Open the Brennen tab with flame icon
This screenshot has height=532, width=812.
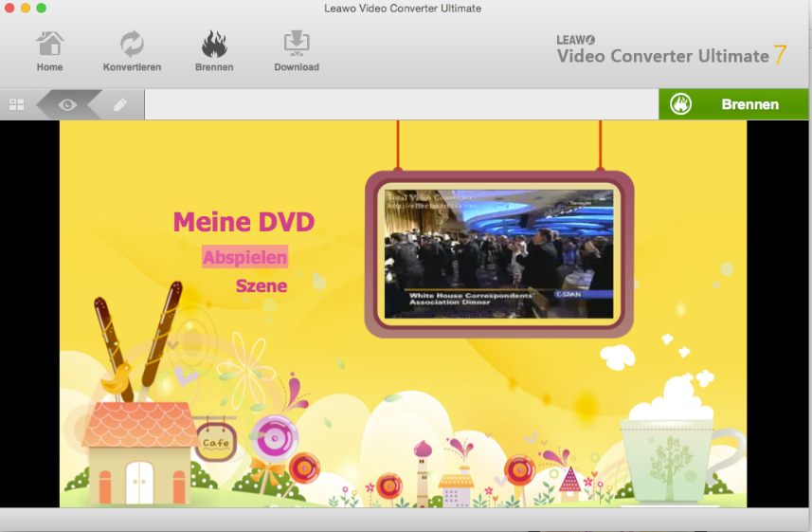(x=214, y=51)
